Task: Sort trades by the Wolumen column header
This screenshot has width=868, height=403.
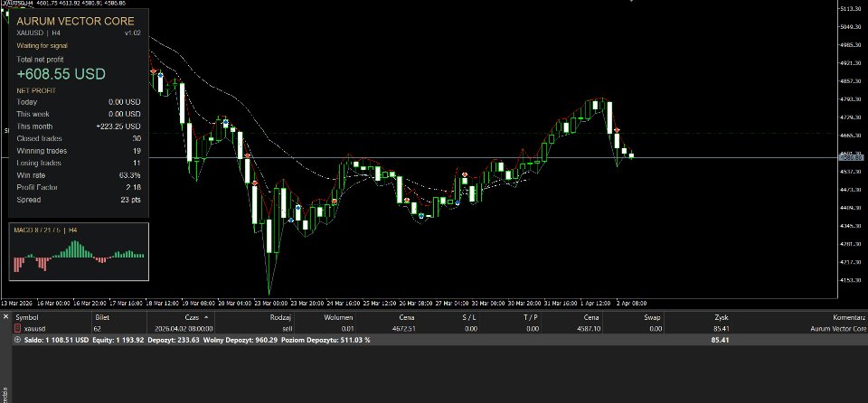Action: tap(338, 318)
